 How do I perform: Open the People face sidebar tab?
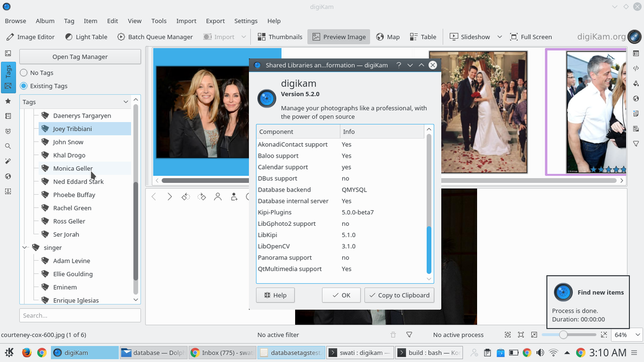pos(8,191)
